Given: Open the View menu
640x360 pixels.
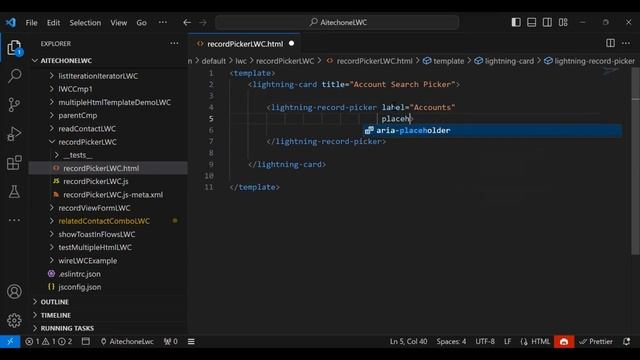Looking at the screenshot, I should click(118, 22).
